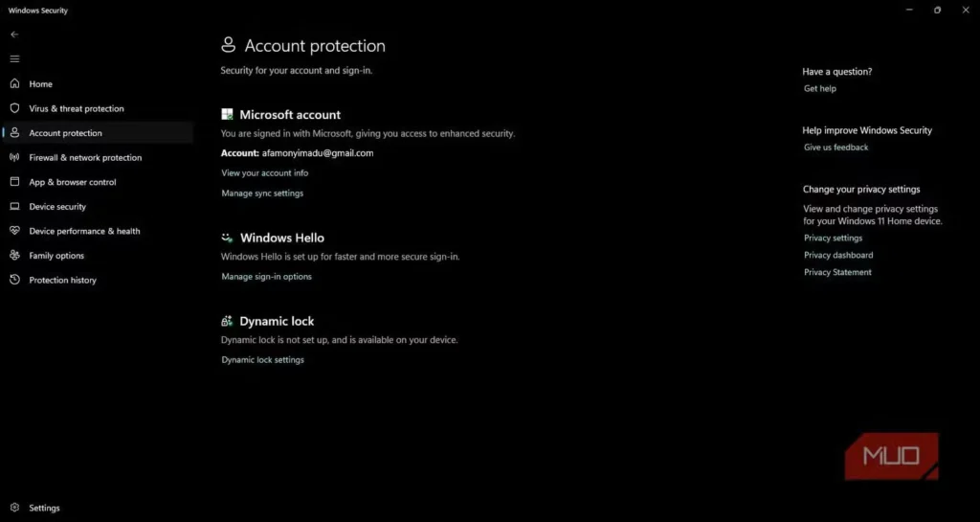Open Firewall & network protection icon
980x522 pixels.
[14, 158]
